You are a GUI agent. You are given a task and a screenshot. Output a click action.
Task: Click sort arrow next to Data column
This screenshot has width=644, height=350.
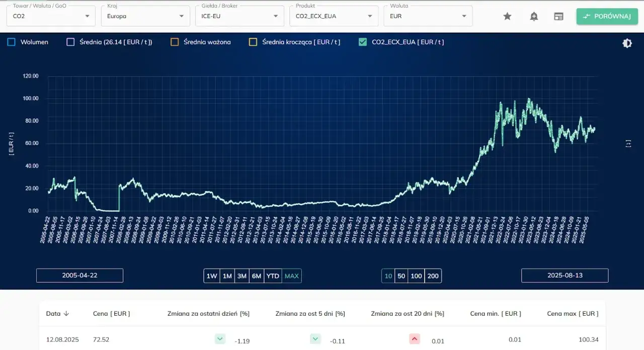pos(66,313)
